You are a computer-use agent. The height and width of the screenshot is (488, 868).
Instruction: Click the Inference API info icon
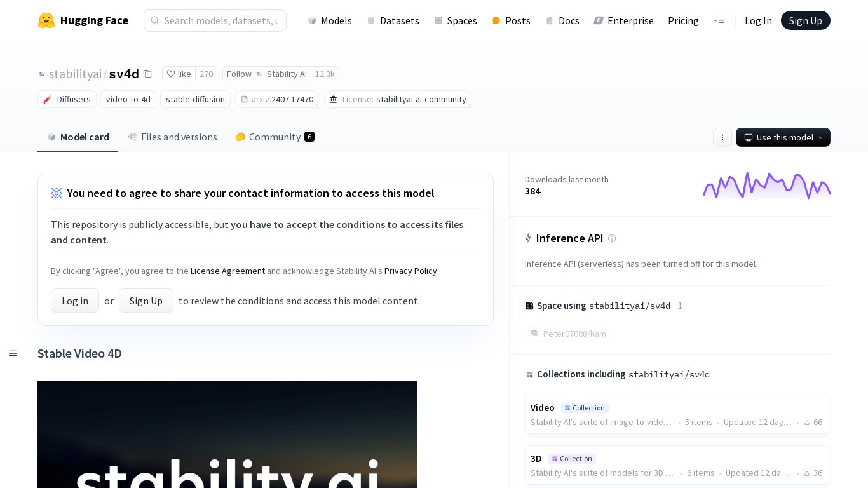point(612,238)
